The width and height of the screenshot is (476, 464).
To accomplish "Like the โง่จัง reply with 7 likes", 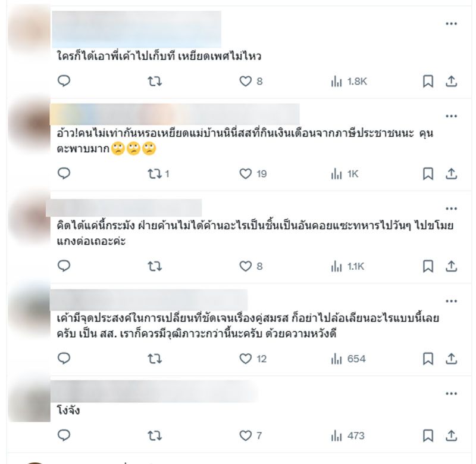I will point(250,436).
